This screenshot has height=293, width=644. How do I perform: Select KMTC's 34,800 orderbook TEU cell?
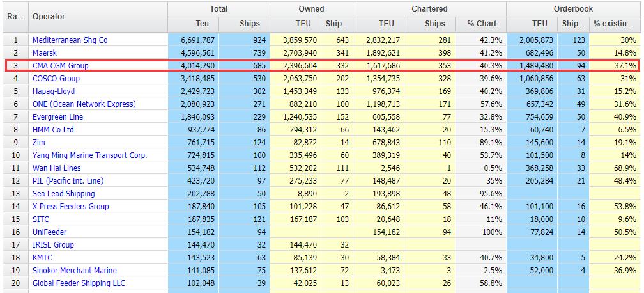click(x=532, y=257)
